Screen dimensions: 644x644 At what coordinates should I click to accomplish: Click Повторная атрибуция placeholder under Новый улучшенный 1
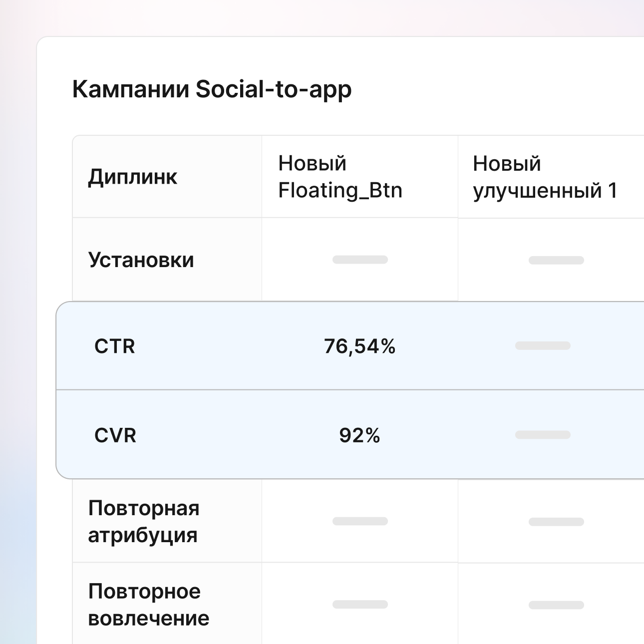556,522
